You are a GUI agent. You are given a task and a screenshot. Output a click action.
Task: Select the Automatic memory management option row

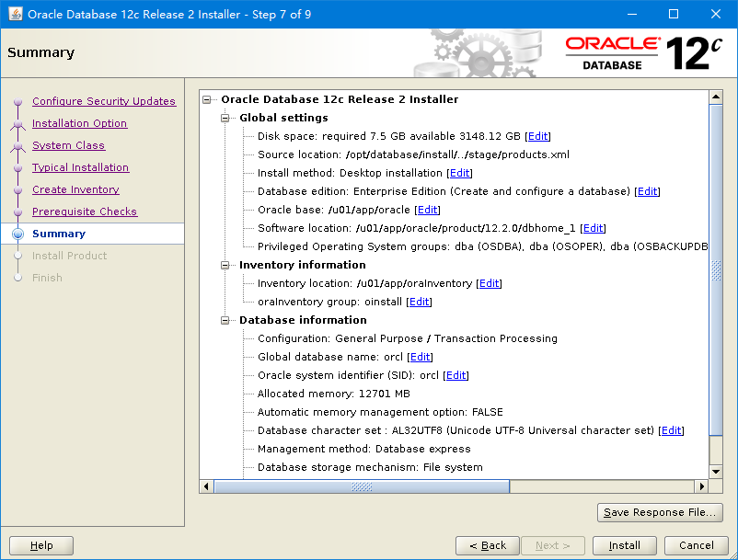coord(380,412)
